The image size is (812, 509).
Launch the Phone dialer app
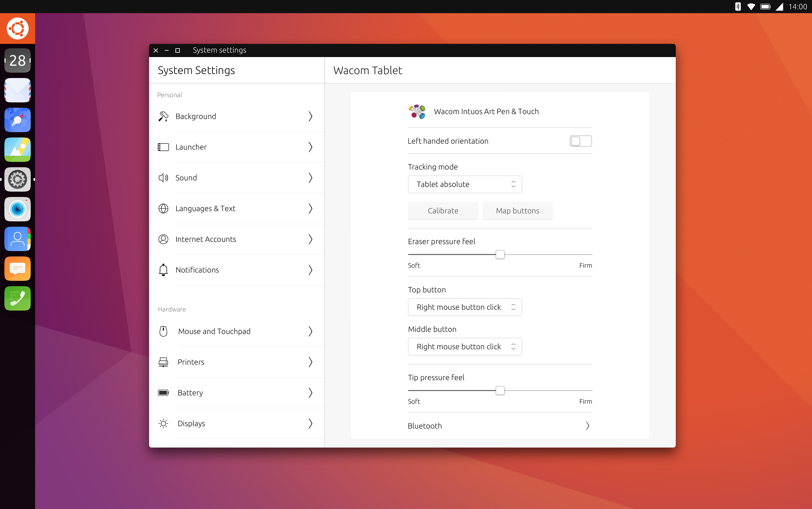18,298
